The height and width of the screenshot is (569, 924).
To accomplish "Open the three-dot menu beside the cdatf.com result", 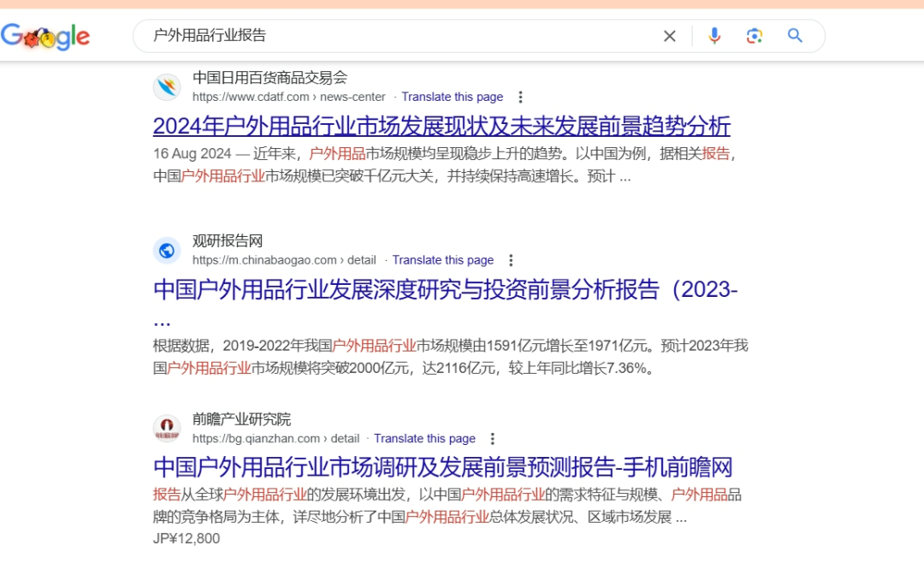I will (x=521, y=97).
